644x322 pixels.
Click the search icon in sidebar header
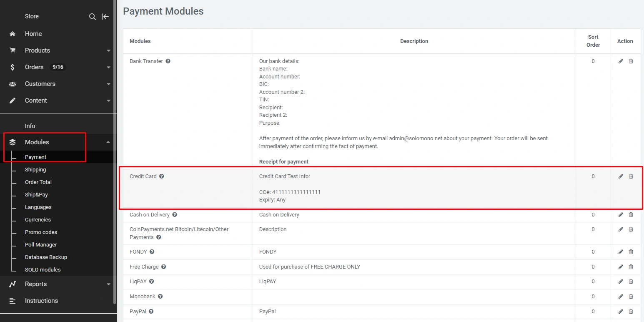(x=93, y=17)
